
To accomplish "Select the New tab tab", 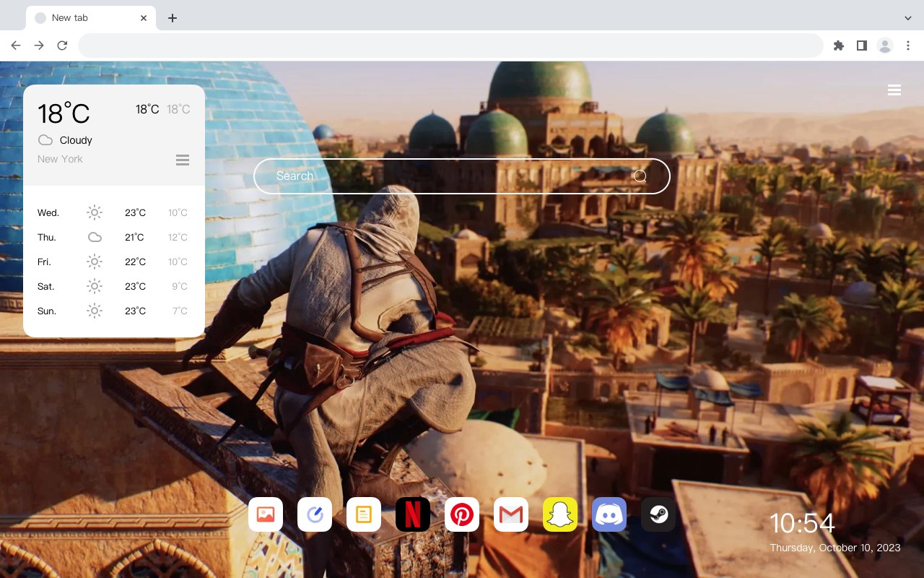I will click(x=91, y=18).
